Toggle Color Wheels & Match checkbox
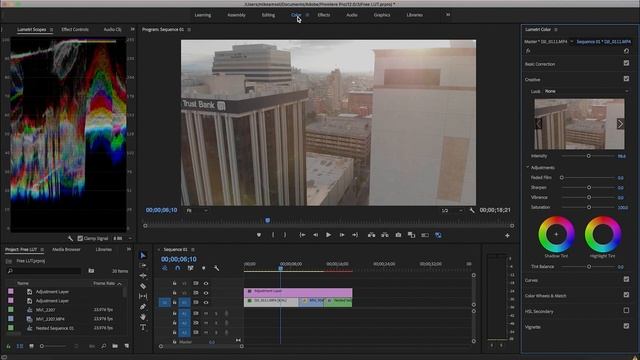 (x=627, y=295)
